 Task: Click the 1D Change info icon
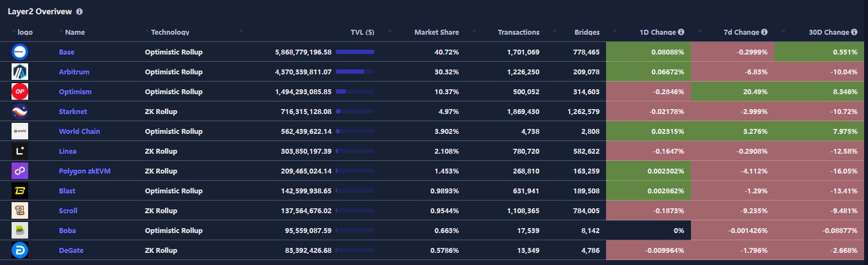[x=681, y=32]
